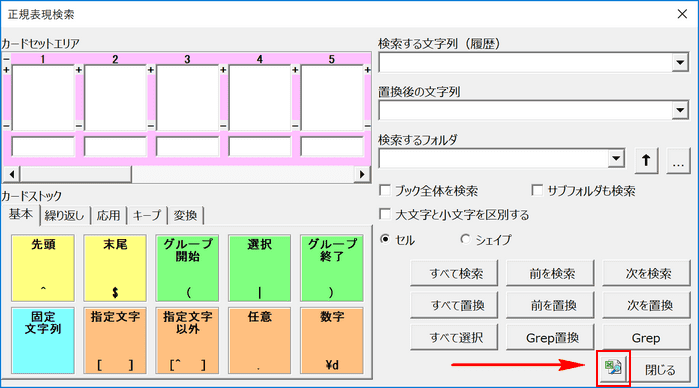This screenshot has width=699, height=388.
Task: Select the シェイプ radio button
Action: point(465,239)
